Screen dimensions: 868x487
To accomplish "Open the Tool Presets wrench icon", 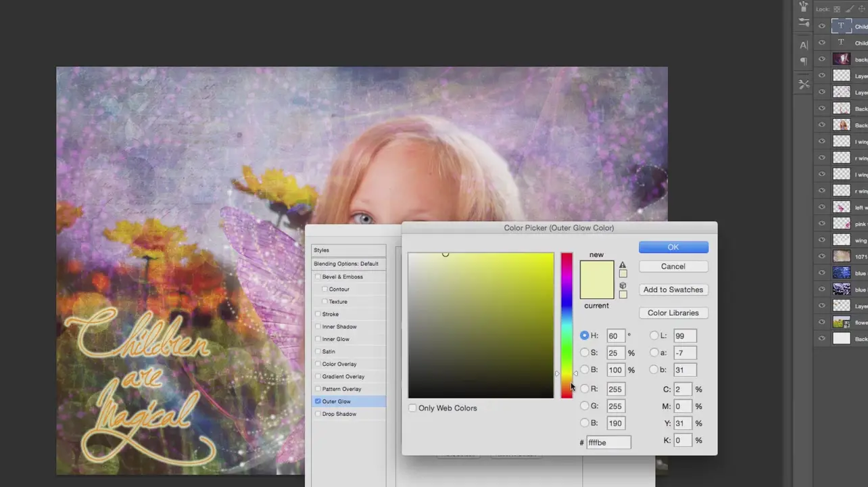I will click(x=804, y=85).
